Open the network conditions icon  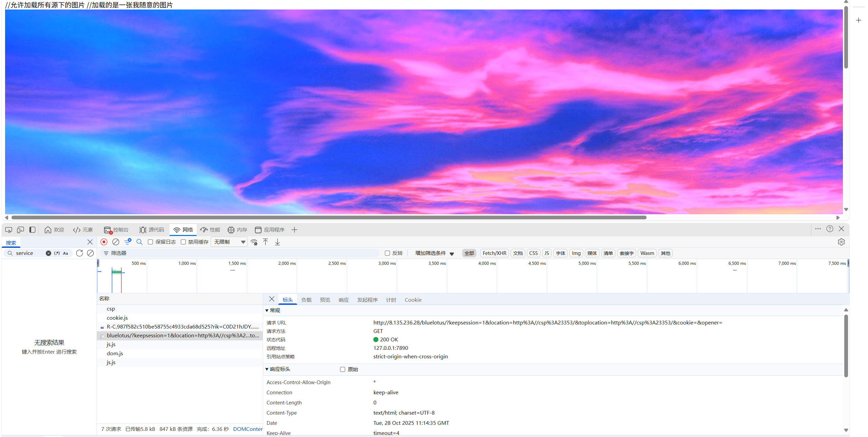tap(254, 242)
